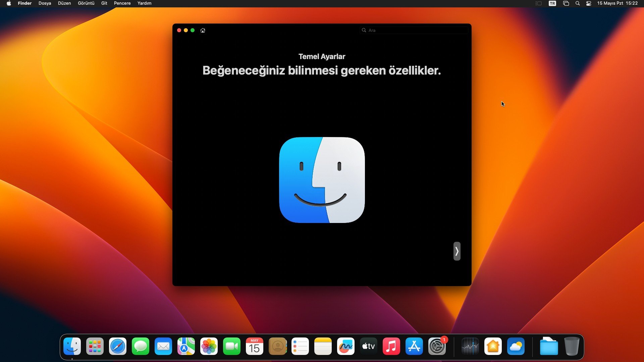The height and width of the screenshot is (362, 644).
Task: Open Calendar showing May 15
Action: [x=255, y=346]
